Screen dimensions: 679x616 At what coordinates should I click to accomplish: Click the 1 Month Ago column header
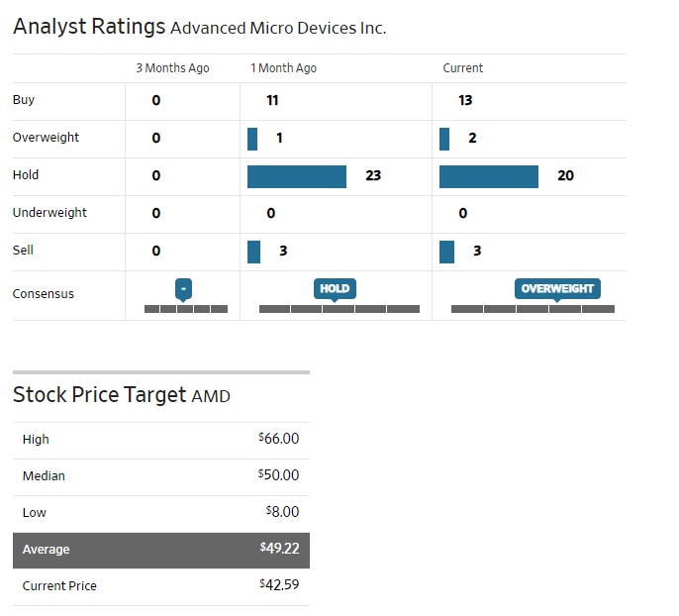pyautogui.click(x=283, y=68)
